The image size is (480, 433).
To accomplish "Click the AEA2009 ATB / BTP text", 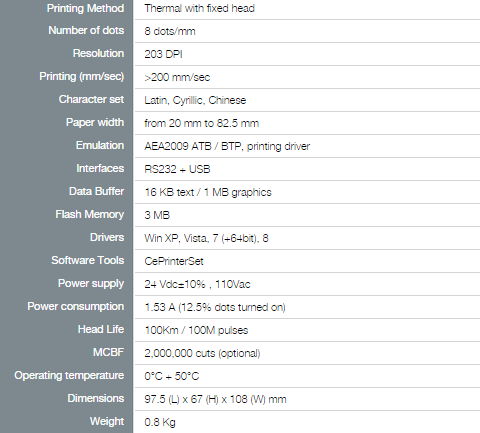I will [x=192, y=146].
